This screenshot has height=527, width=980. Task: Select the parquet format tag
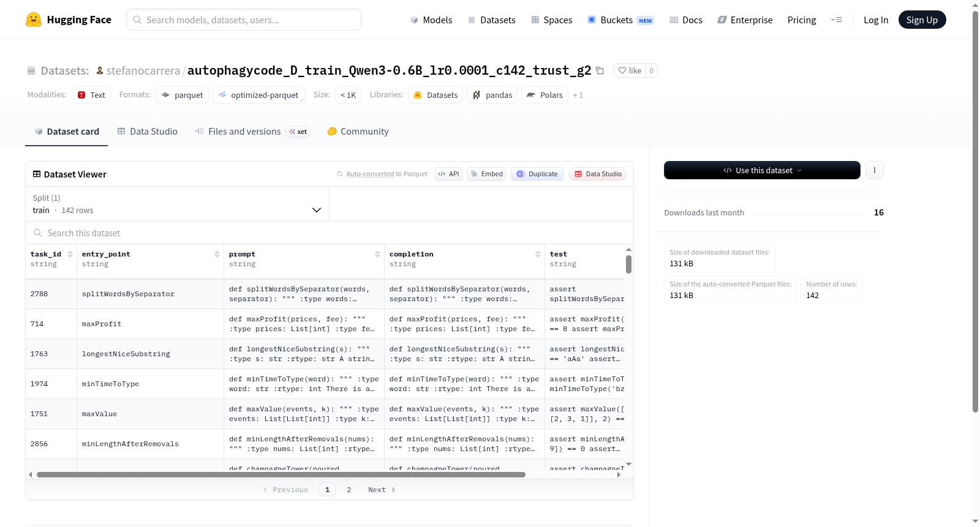click(x=183, y=95)
